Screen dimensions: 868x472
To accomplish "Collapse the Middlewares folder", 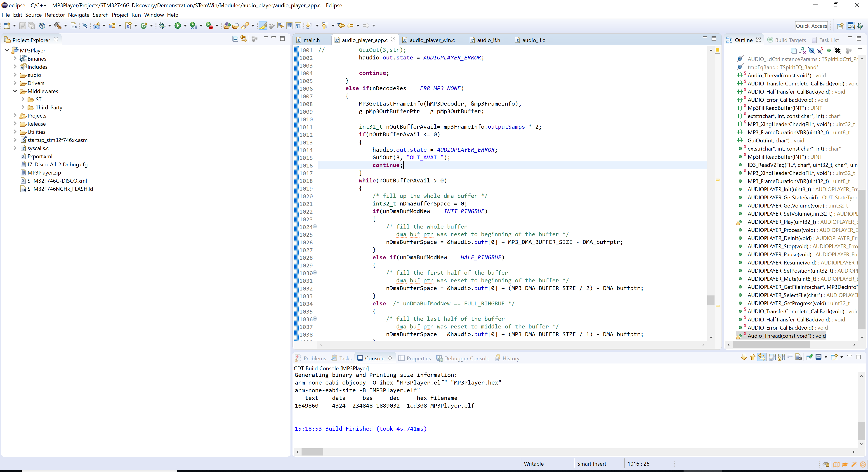I will click(15, 91).
